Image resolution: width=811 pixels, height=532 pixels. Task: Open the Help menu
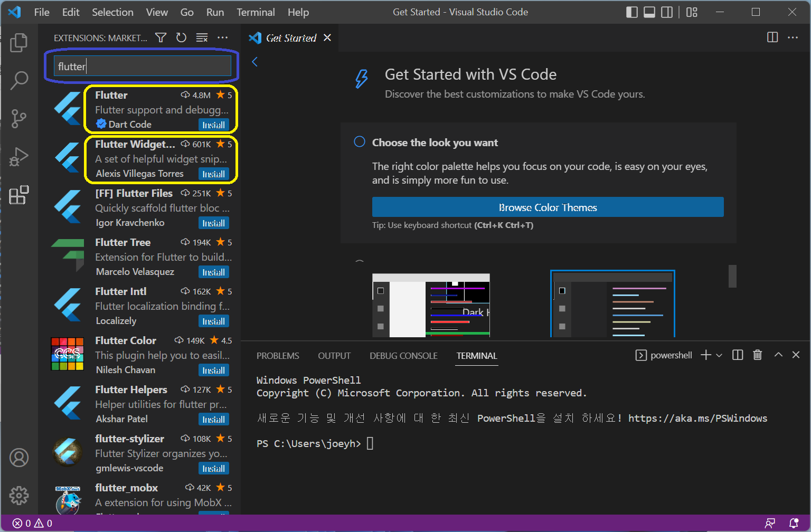coord(298,12)
